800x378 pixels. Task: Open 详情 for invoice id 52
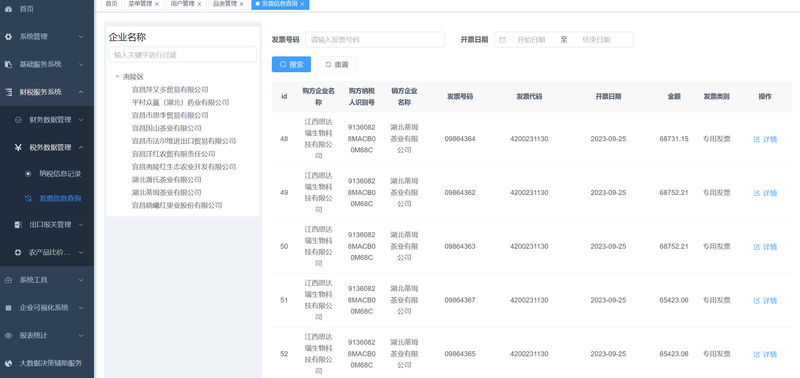pyautogui.click(x=765, y=354)
